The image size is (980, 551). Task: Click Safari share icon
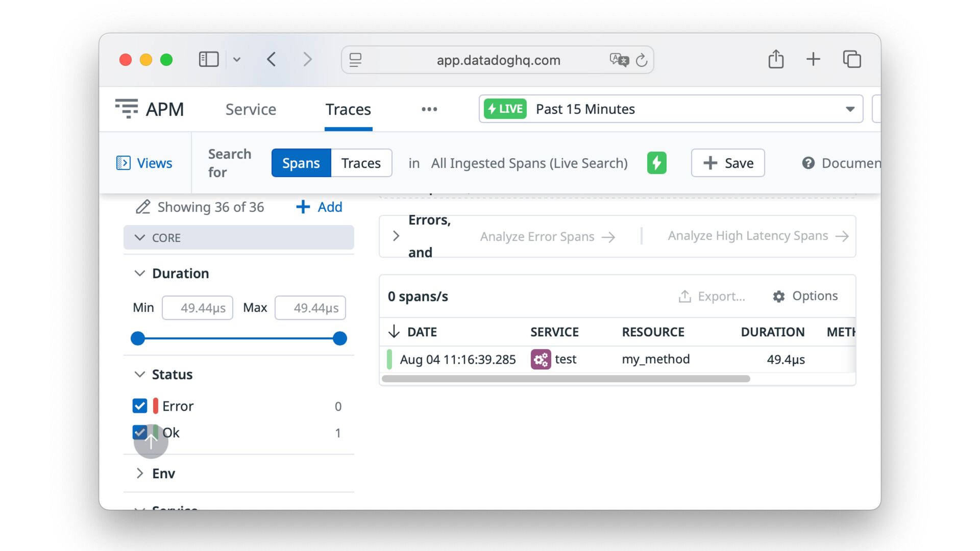click(x=776, y=60)
